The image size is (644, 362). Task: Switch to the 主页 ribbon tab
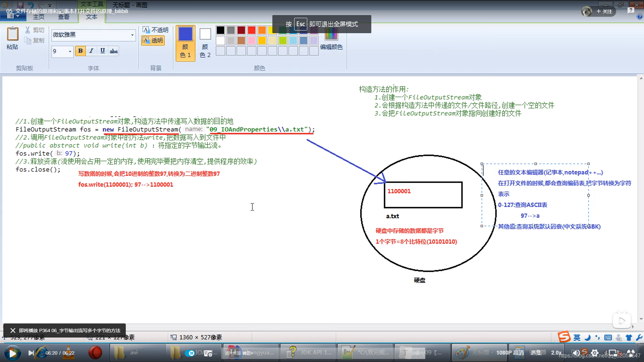coord(39,17)
